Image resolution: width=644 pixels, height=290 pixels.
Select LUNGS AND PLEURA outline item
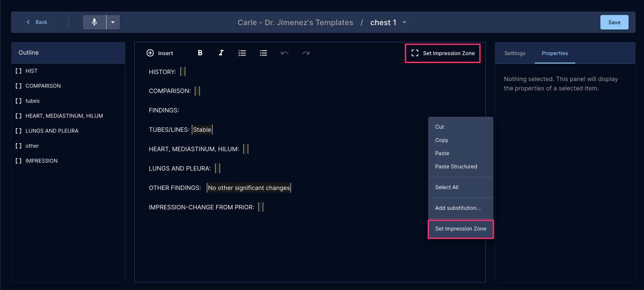[x=68, y=131]
